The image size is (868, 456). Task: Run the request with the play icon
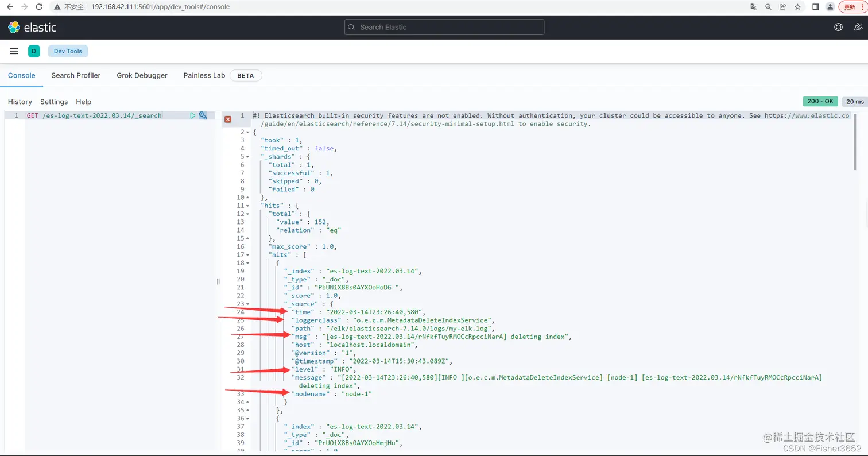[x=193, y=115]
